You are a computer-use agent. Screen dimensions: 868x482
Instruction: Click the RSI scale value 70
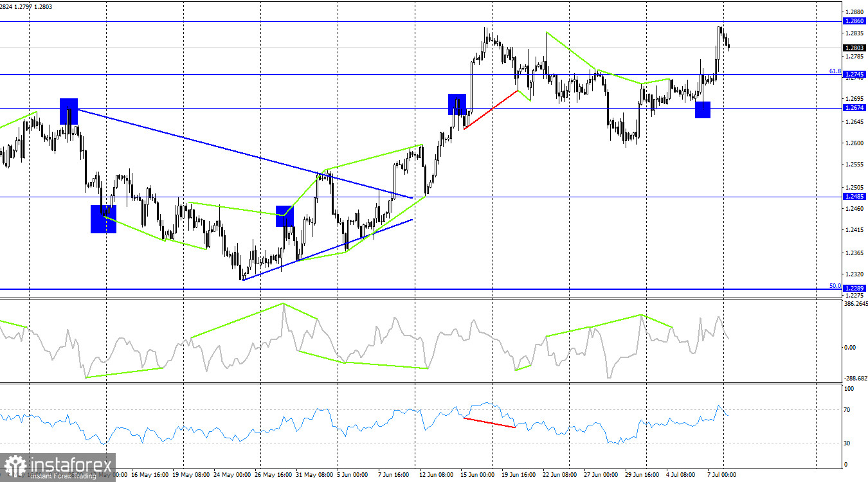click(848, 409)
